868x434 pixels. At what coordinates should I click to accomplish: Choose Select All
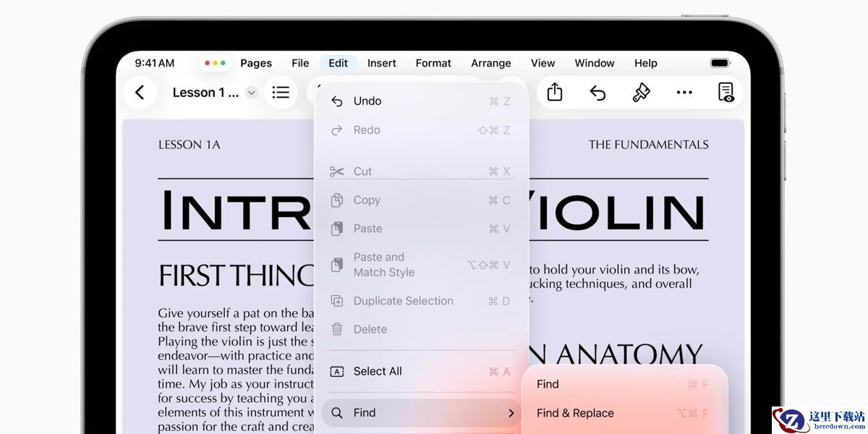(422, 371)
